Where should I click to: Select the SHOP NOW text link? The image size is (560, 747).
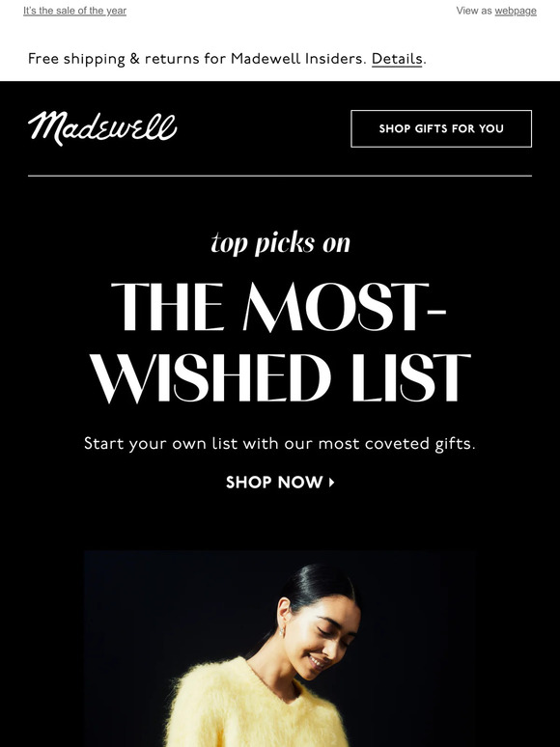[274, 483]
